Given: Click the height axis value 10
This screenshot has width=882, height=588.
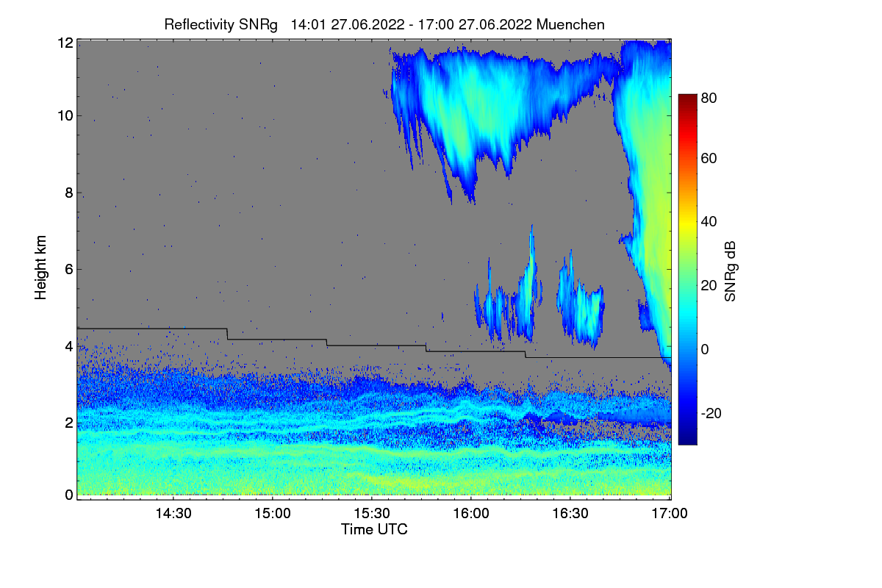Looking at the screenshot, I should pyautogui.click(x=65, y=116).
